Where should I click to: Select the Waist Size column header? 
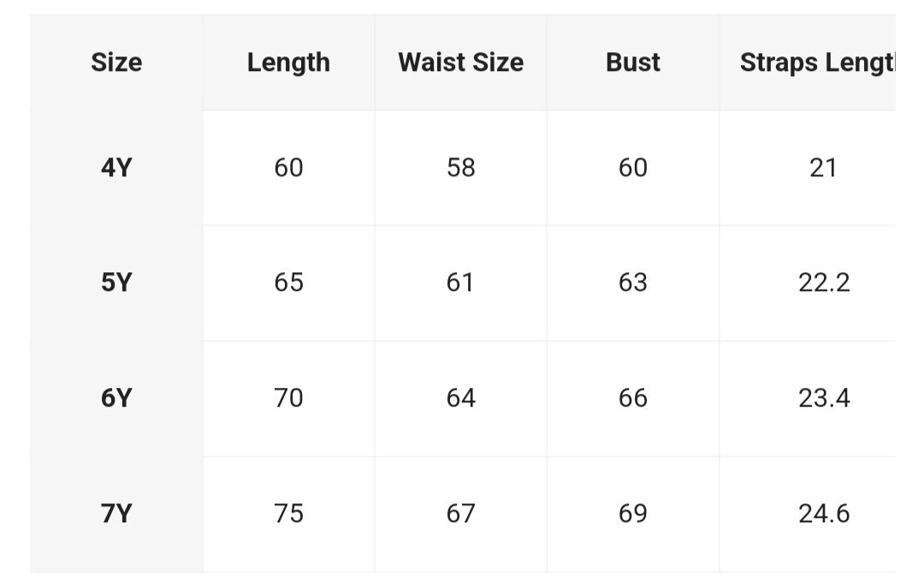(460, 63)
